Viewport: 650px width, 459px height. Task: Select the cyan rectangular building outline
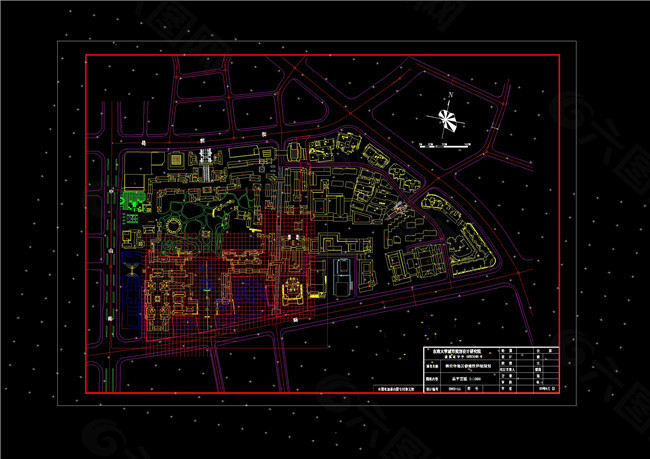342,275
